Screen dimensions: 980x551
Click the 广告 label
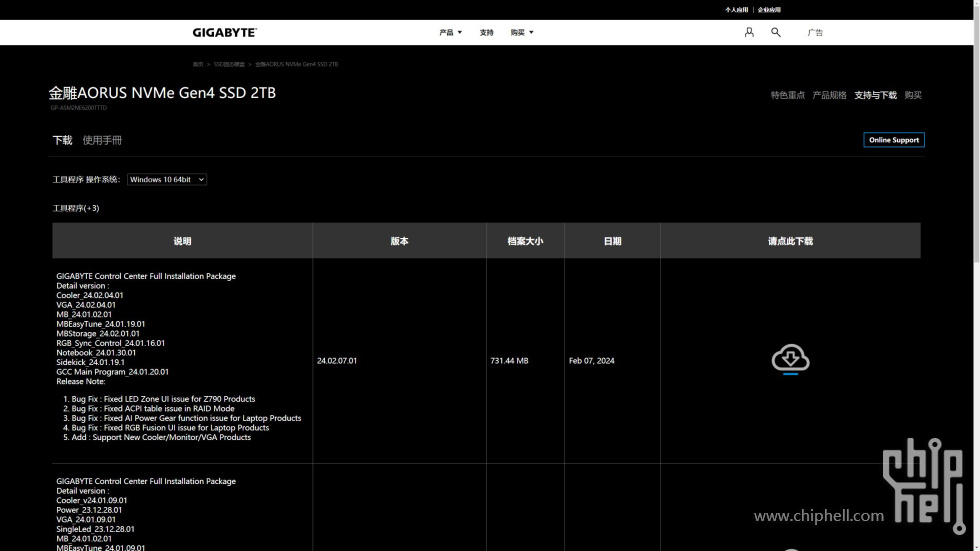click(x=815, y=32)
